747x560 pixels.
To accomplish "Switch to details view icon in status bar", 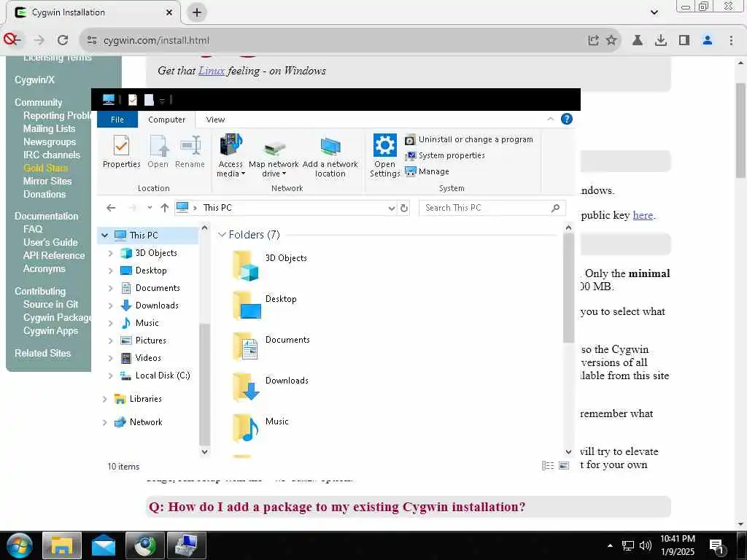I will pos(548,466).
